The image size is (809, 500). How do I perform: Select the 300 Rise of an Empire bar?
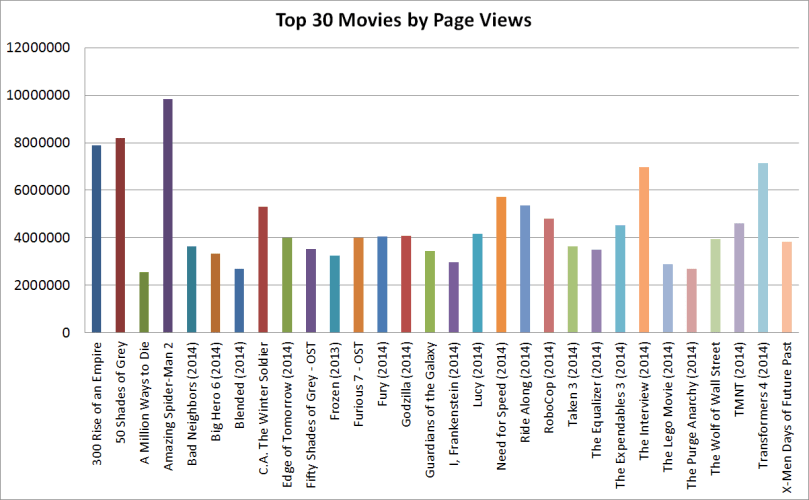pos(96,239)
